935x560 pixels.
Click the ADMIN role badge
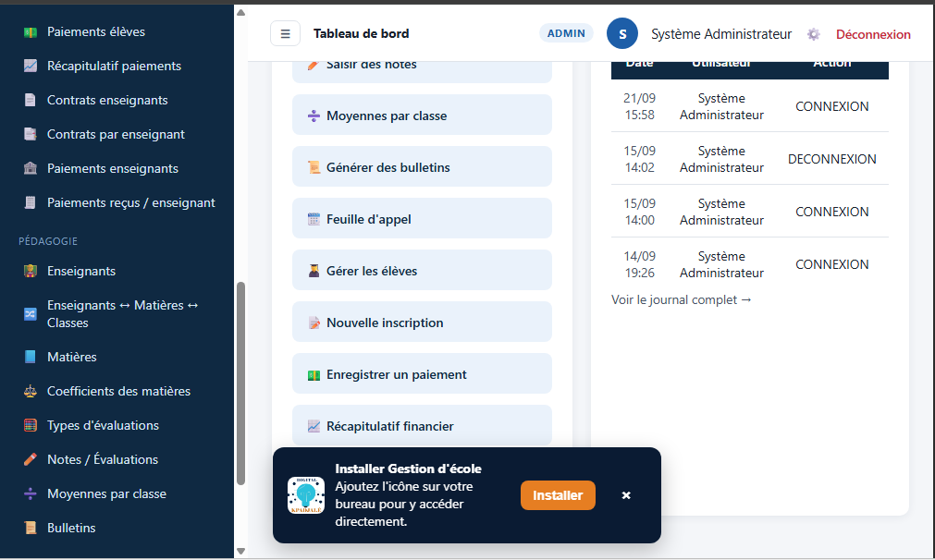566,33
